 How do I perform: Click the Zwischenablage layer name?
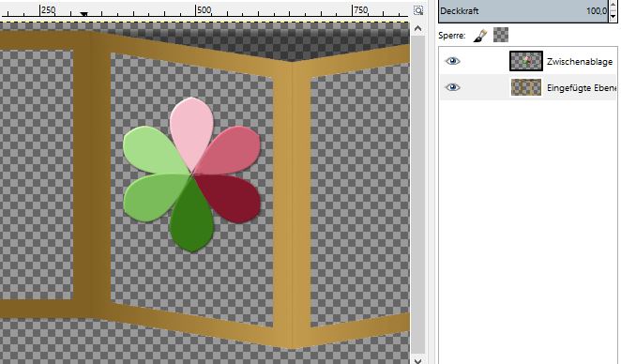[580, 62]
